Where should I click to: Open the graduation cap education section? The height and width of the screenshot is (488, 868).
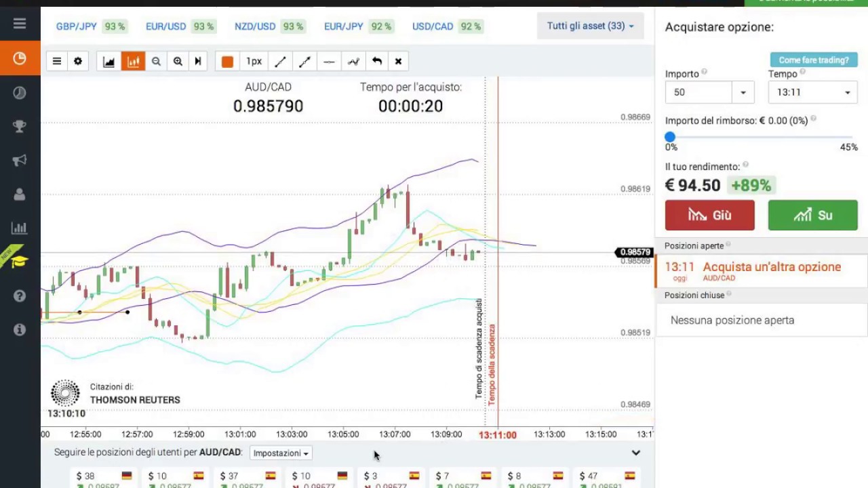(x=18, y=261)
